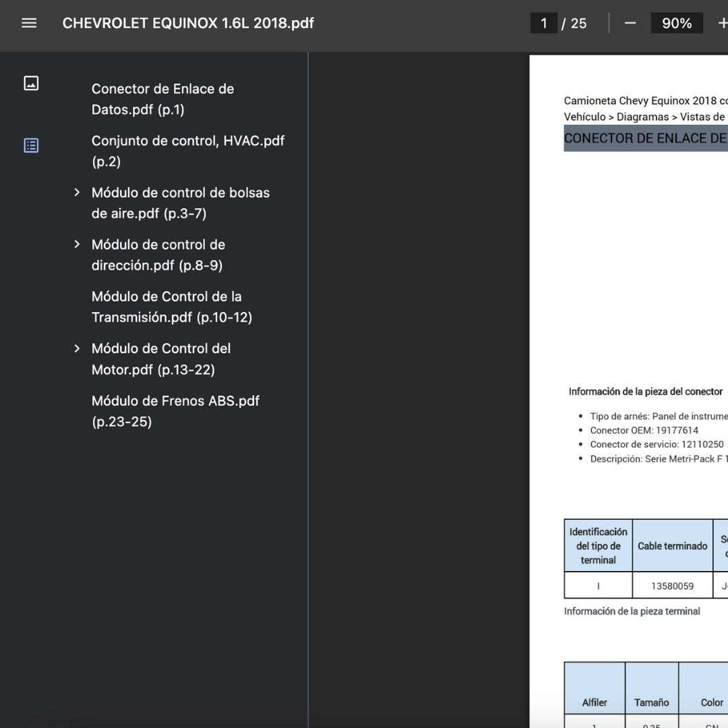Expand Módulo de Control del Motor bookmark
Viewport: 728px width, 728px height.
[x=77, y=348]
